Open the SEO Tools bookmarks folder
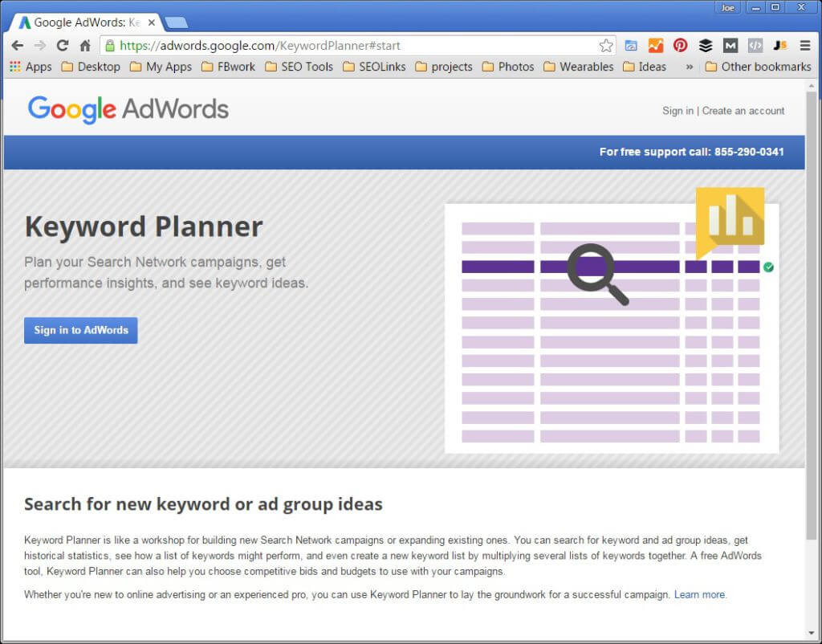 click(x=299, y=67)
